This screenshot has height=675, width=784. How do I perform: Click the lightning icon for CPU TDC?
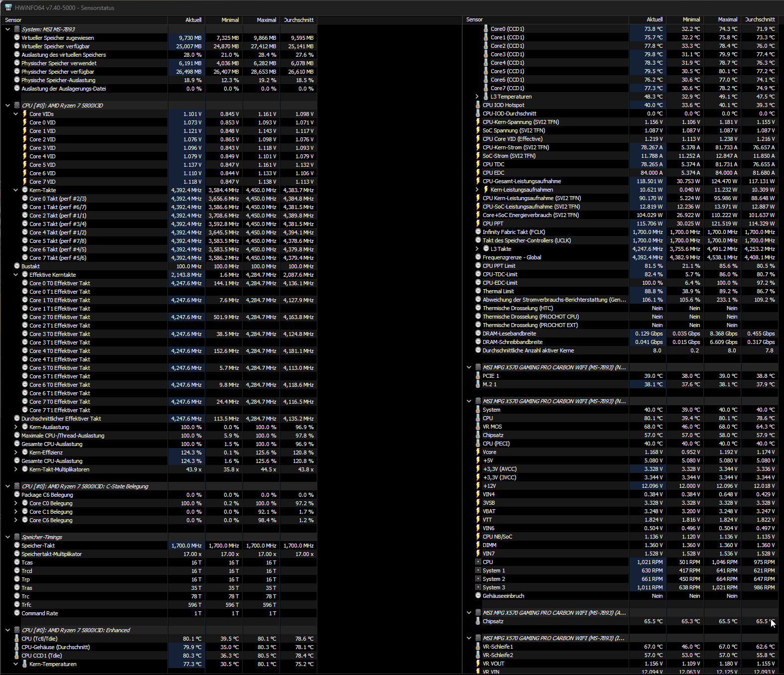[x=478, y=164]
